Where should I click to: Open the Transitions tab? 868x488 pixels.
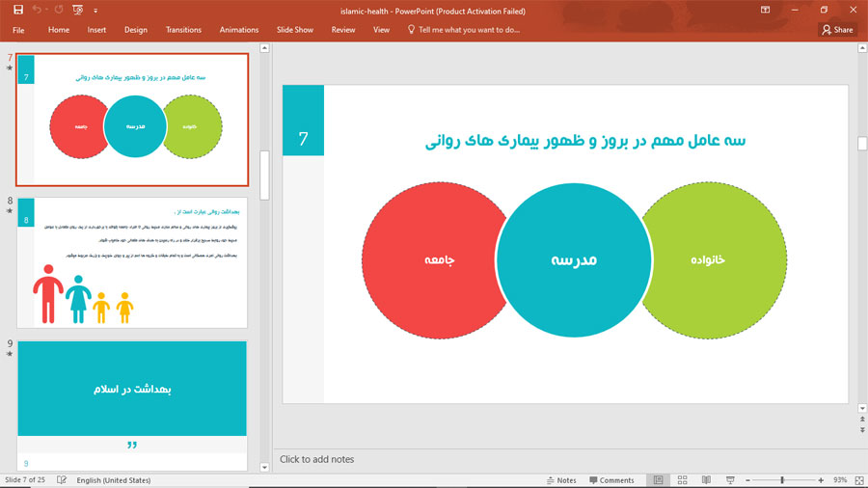click(x=183, y=30)
